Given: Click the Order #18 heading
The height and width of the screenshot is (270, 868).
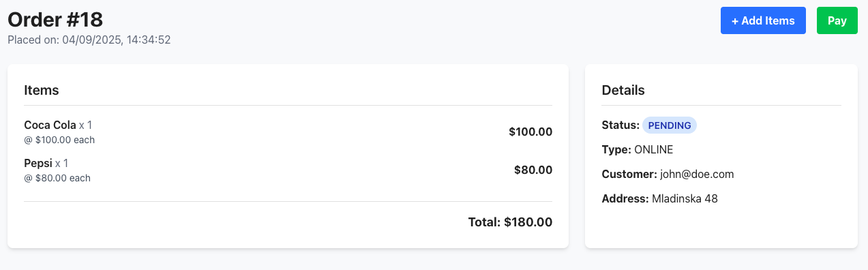Looking at the screenshot, I should (x=55, y=19).
